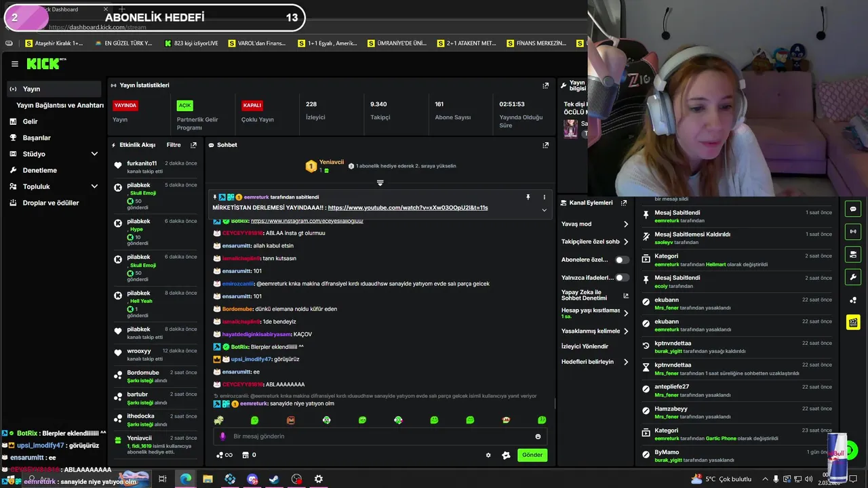Click the furkanito11 follow event

point(155,167)
